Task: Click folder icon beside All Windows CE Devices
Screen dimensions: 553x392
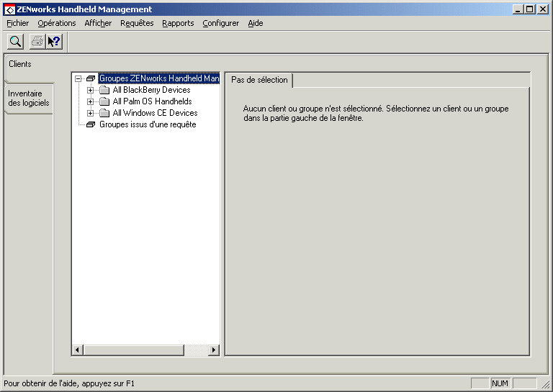Action: coord(104,113)
